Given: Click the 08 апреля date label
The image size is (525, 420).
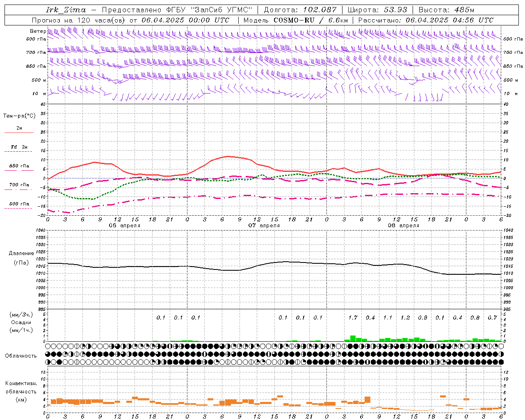Looking at the screenshot, I should point(404,225).
